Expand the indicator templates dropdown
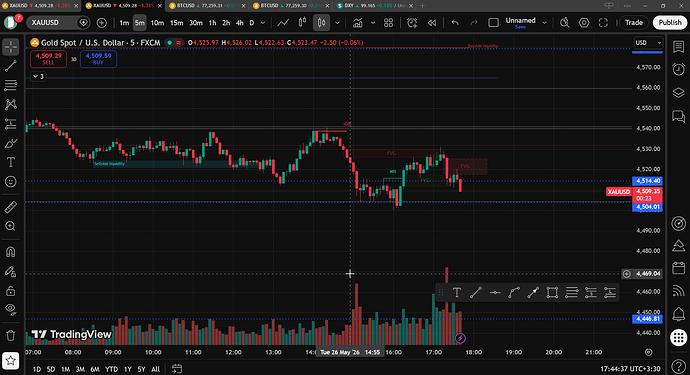Image resolution: width=690 pixels, height=375 pixels. 373,23
